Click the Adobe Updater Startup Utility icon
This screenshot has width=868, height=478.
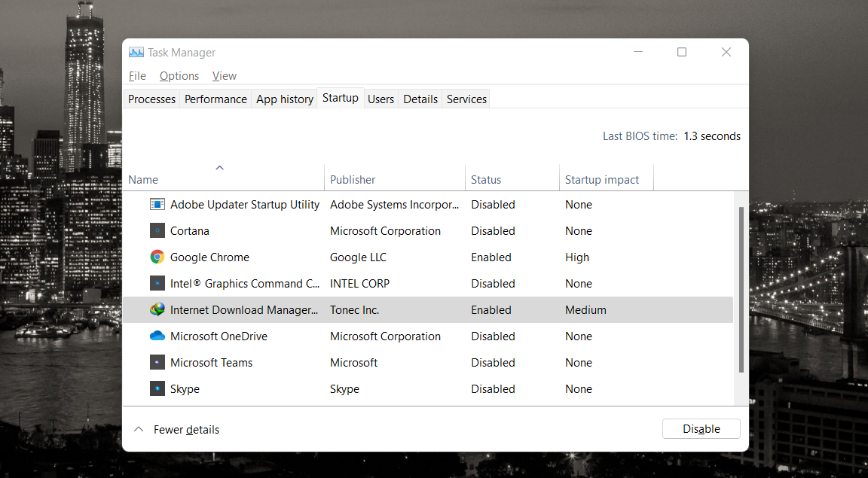pyautogui.click(x=157, y=205)
